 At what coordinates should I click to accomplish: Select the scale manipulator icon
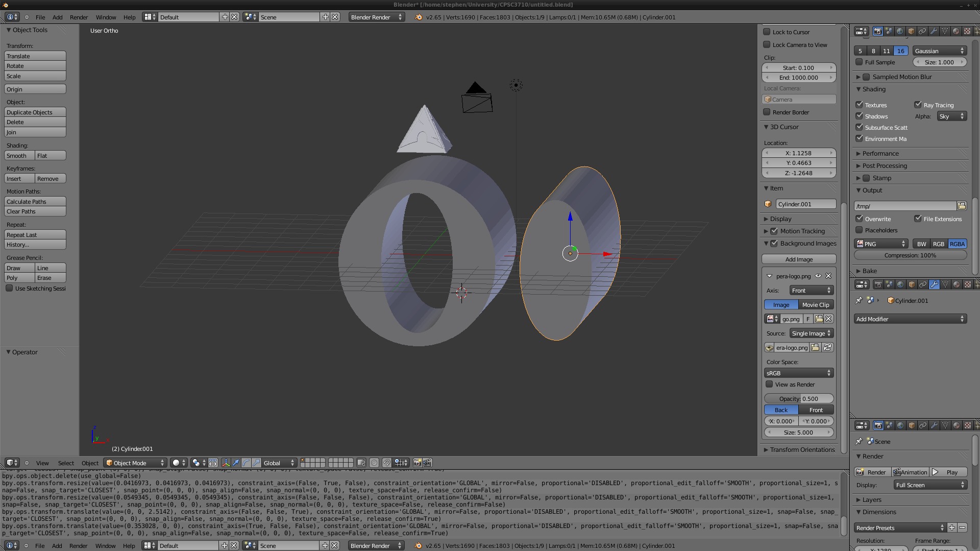[x=256, y=463]
